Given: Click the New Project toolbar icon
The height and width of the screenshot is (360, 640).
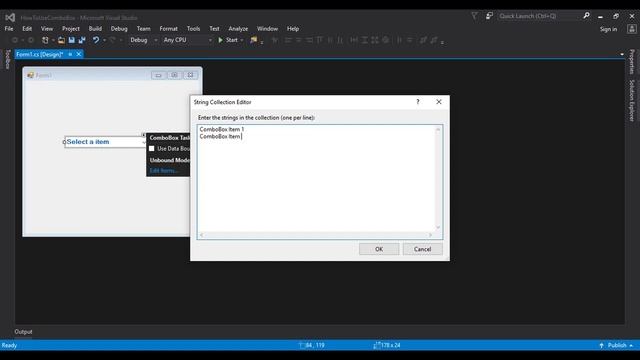Looking at the screenshot, I should pyautogui.click(x=45, y=40).
